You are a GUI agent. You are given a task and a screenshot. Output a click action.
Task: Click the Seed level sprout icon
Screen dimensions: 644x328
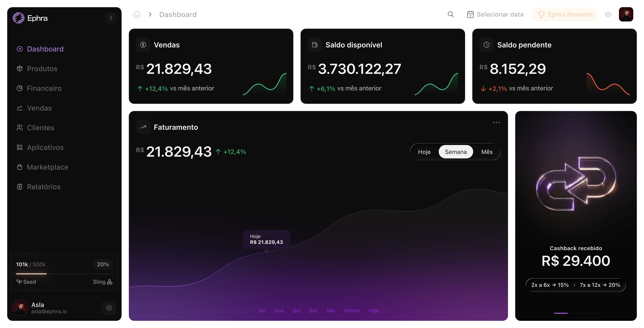tap(19, 282)
